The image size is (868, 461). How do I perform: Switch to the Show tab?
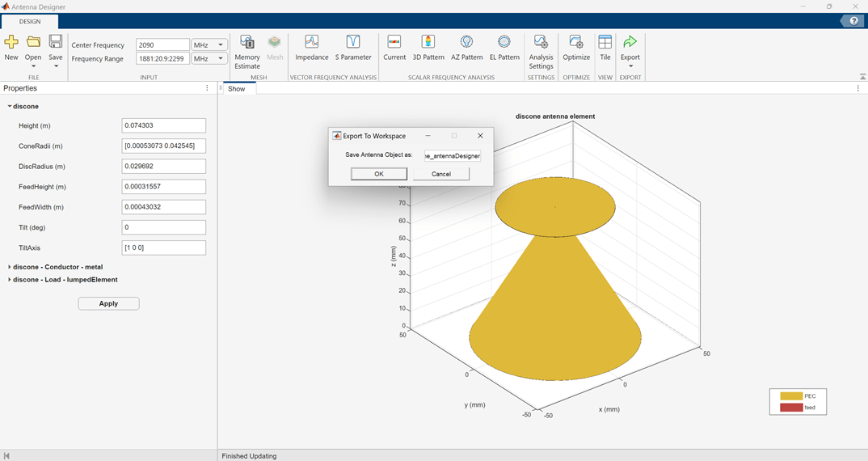[237, 89]
